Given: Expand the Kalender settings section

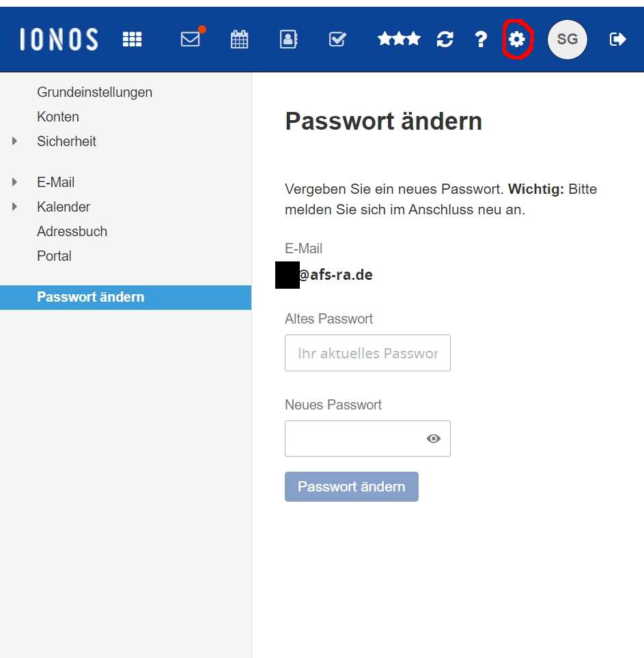Looking at the screenshot, I should (15, 206).
